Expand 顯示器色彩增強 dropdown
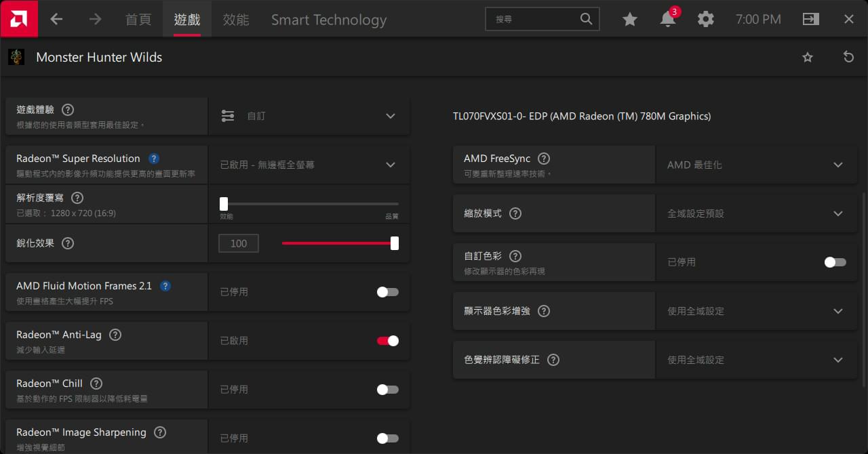868x454 pixels. point(757,311)
